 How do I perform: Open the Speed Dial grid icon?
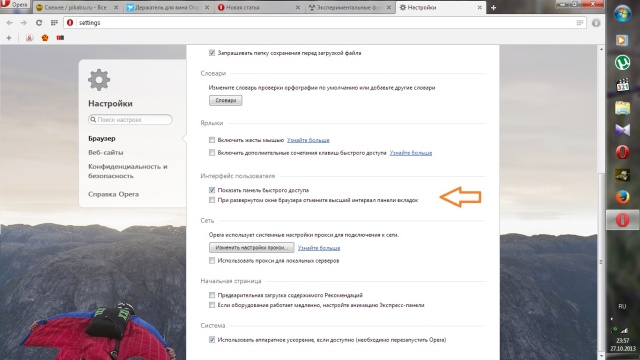pos(54,23)
